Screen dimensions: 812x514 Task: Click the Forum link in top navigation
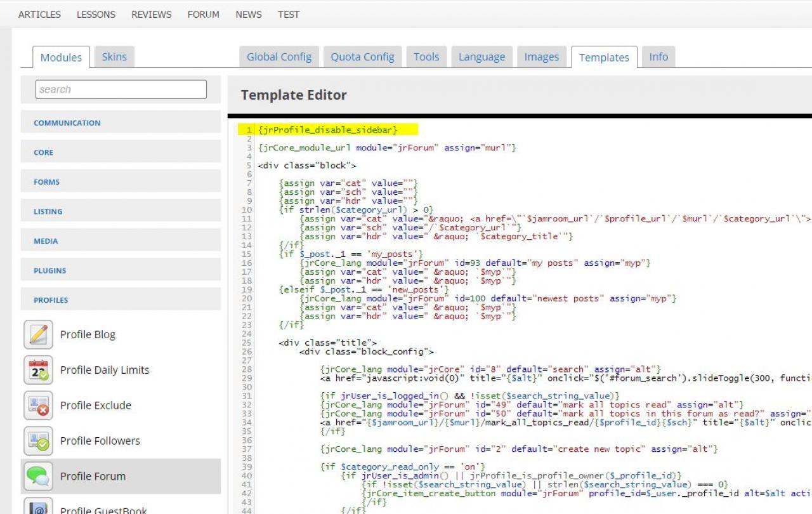pyautogui.click(x=203, y=14)
